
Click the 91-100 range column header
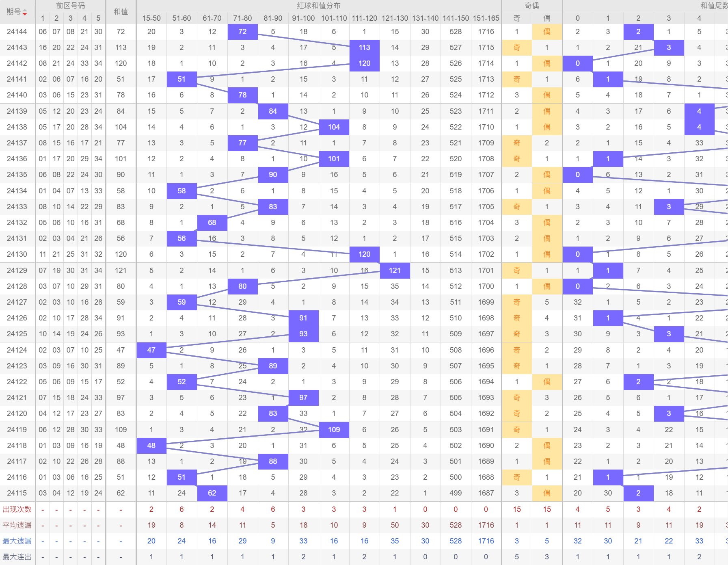click(303, 18)
